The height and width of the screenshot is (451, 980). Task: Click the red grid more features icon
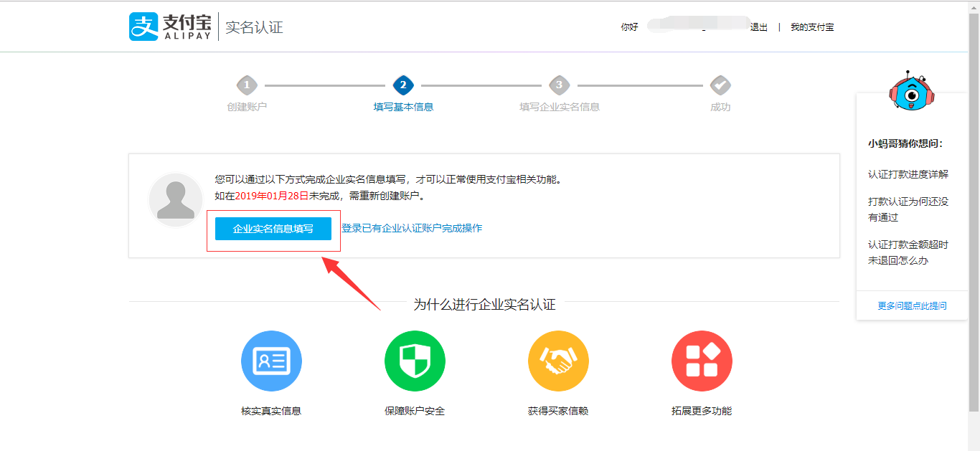(702, 361)
